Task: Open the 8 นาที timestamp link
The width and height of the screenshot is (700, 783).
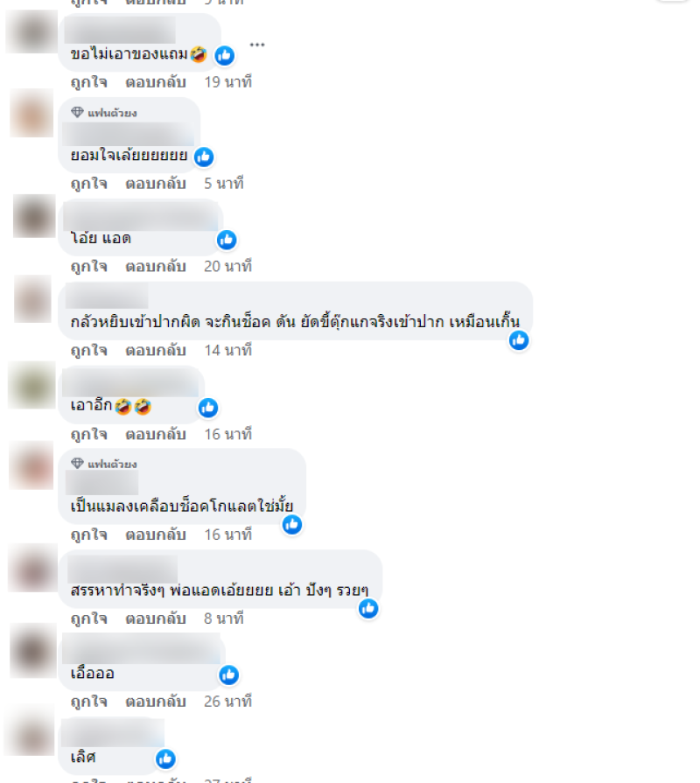Action: (x=224, y=619)
